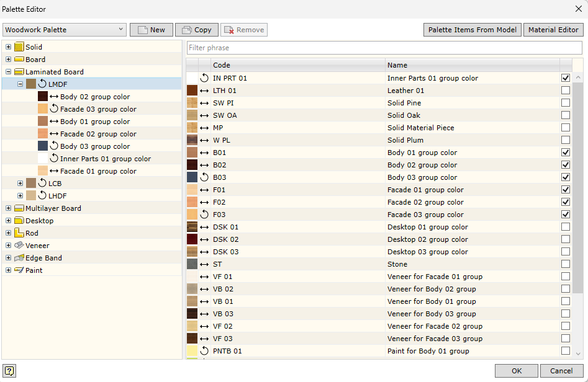Screen dimensions: 588x382
Task: Enable the Solid Pine checkbox
Action: (x=566, y=102)
